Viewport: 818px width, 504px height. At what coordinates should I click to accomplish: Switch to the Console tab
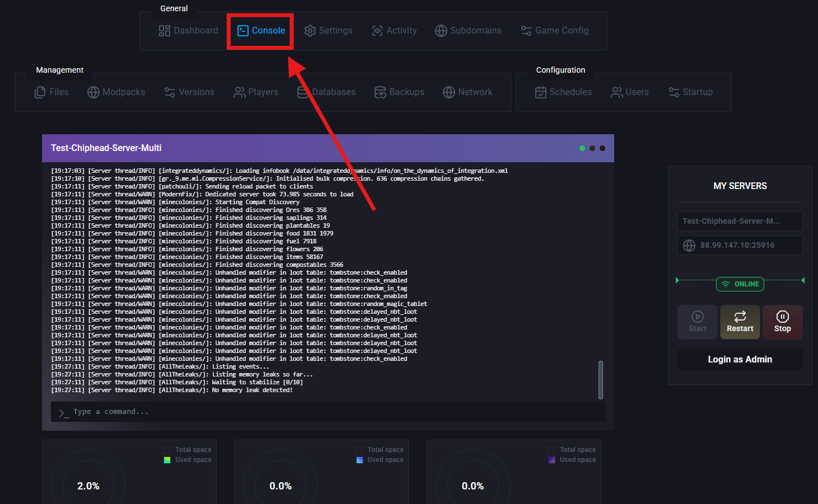(261, 31)
